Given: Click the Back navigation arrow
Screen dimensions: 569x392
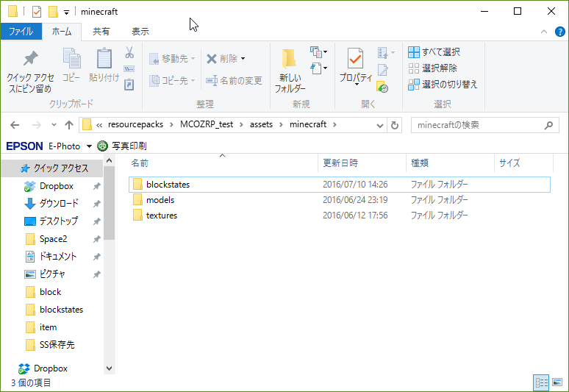Looking at the screenshot, I should (15, 125).
